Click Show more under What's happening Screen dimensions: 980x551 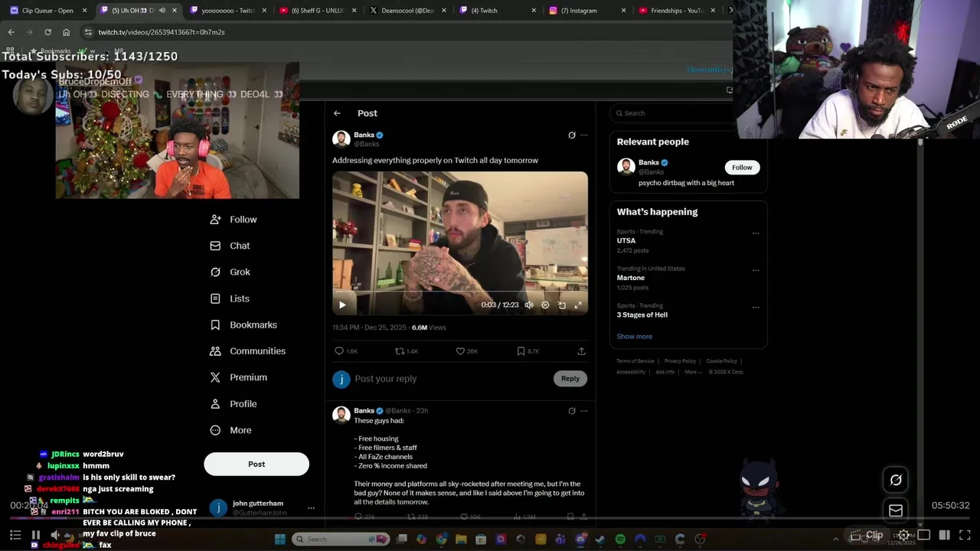point(635,336)
